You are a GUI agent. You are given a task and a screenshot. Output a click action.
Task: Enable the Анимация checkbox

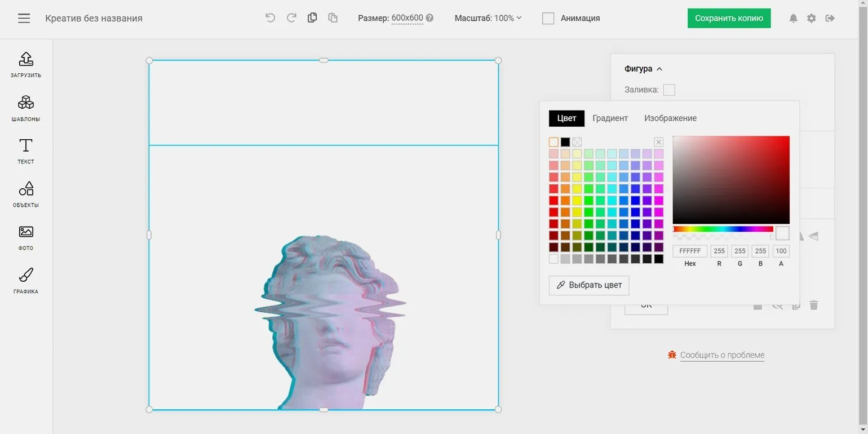pyautogui.click(x=548, y=19)
